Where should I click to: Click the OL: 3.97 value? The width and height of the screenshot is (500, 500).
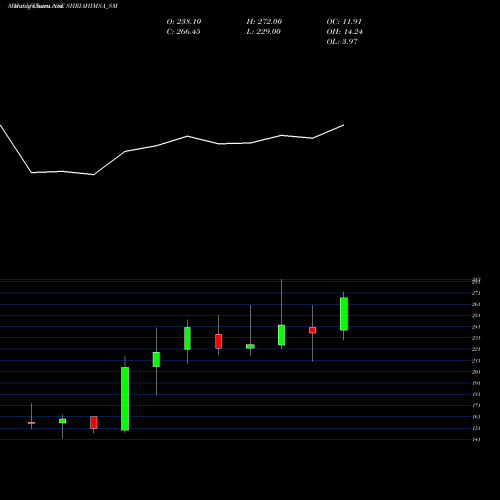tap(342, 42)
